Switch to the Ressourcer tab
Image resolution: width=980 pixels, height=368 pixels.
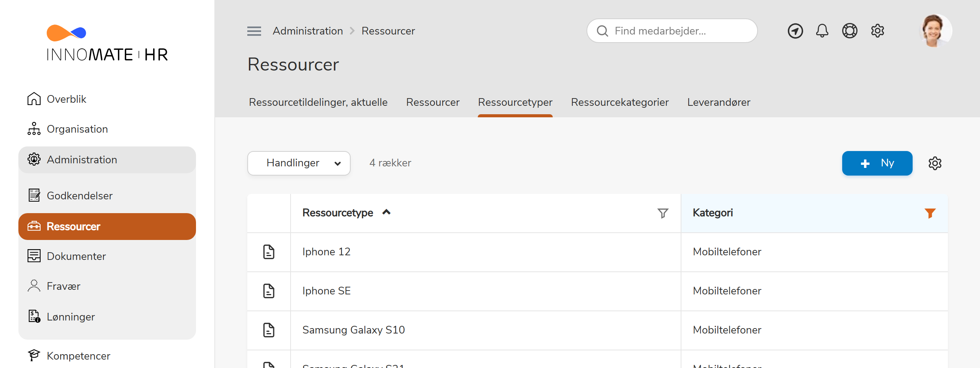[x=433, y=102]
